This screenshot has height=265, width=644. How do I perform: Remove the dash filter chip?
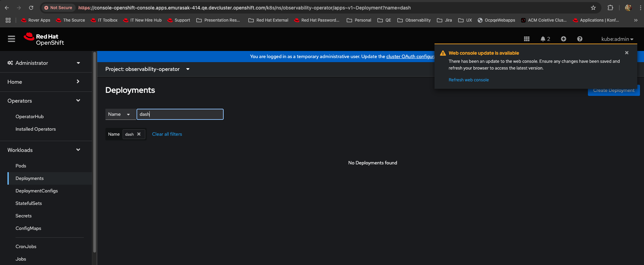click(x=139, y=134)
